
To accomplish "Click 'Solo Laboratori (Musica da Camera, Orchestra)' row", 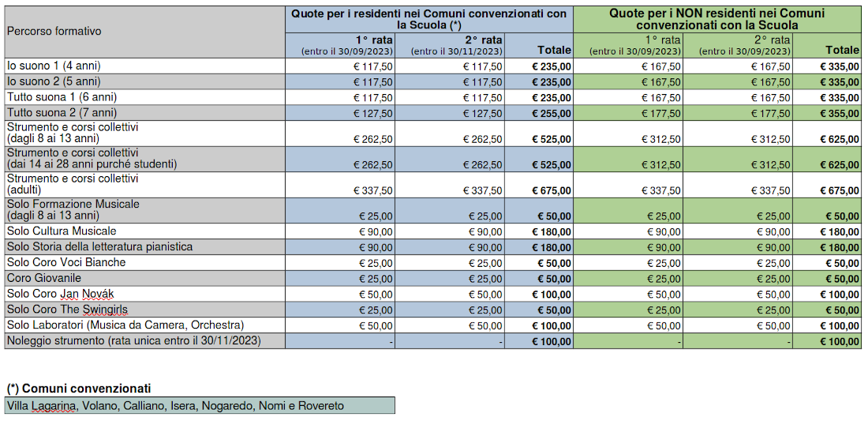I will point(125,325).
